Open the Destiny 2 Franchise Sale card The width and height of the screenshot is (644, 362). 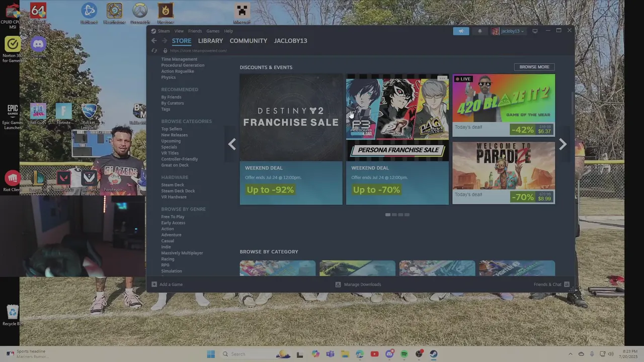click(291, 139)
